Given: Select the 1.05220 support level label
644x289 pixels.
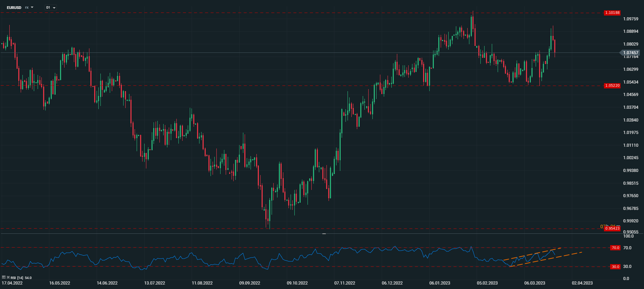Looking at the screenshot, I should pyautogui.click(x=612, y=86).
